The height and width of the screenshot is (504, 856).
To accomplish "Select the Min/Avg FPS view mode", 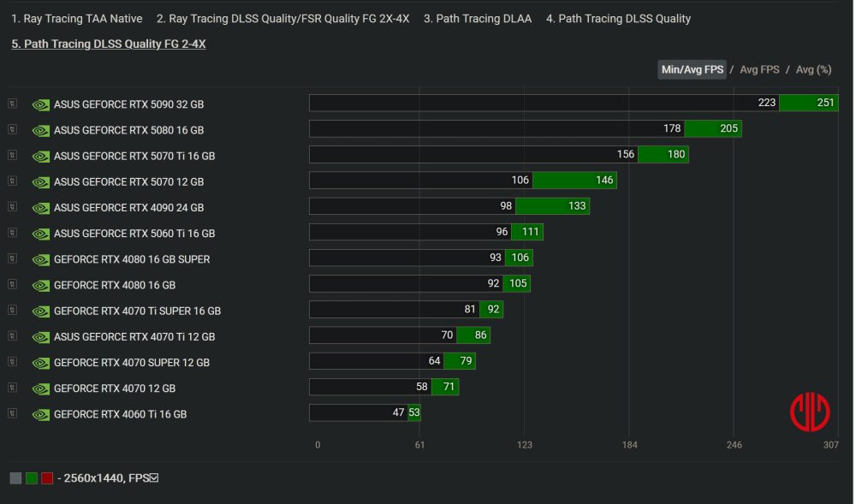I will pyautogui.click(x=692, y=69).
